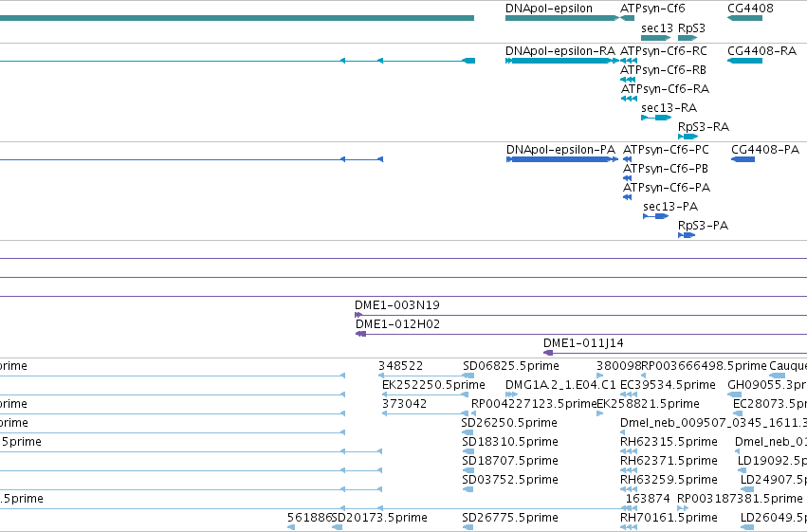This screenshot has width=807, height=532.
Task: Select the DNApol-epsilon gene label
Action: tap(549, 9)
